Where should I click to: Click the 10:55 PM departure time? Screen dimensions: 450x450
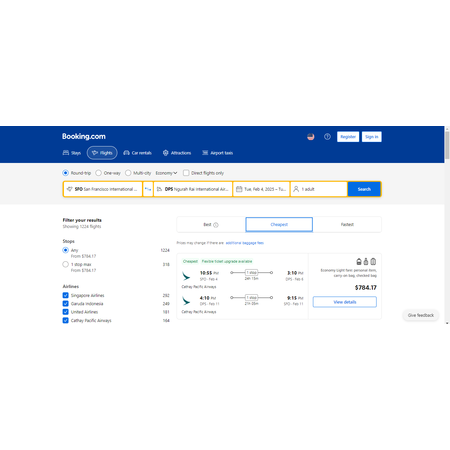(209, 273)
